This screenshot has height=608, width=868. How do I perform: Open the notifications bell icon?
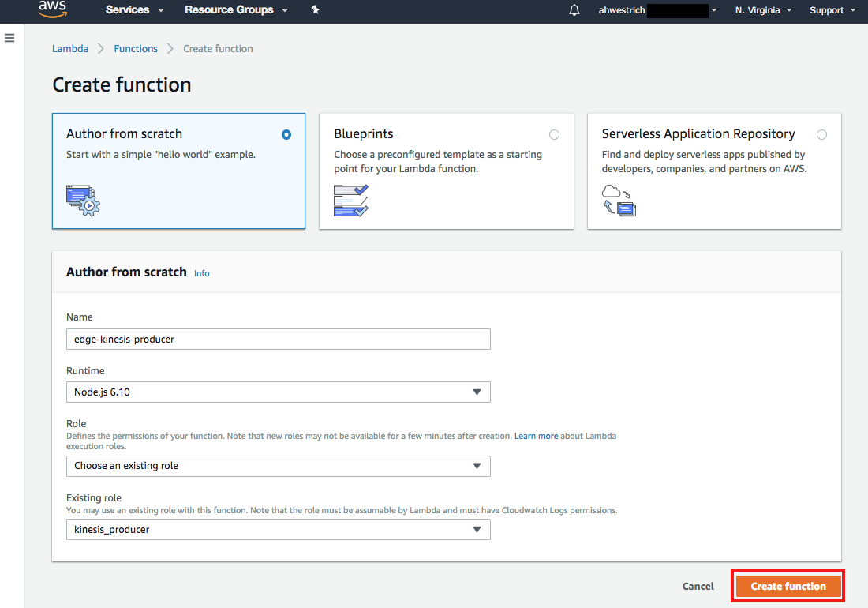point(574,10)
